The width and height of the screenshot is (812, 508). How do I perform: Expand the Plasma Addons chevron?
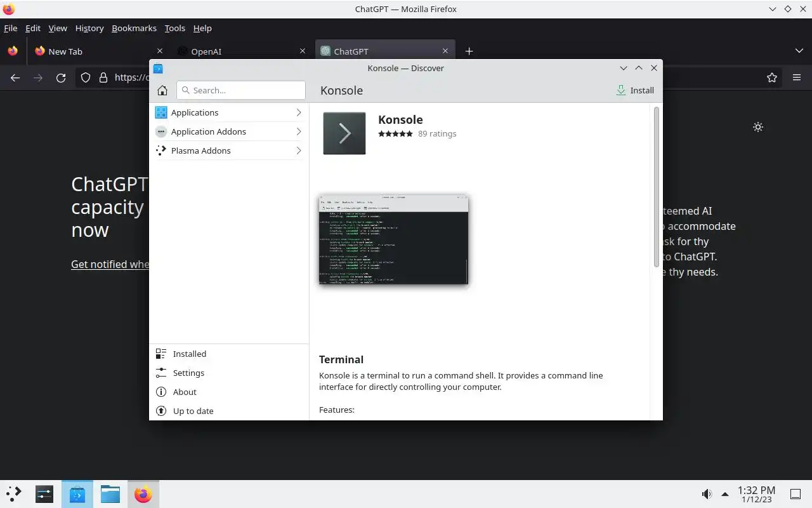[299, 150]
